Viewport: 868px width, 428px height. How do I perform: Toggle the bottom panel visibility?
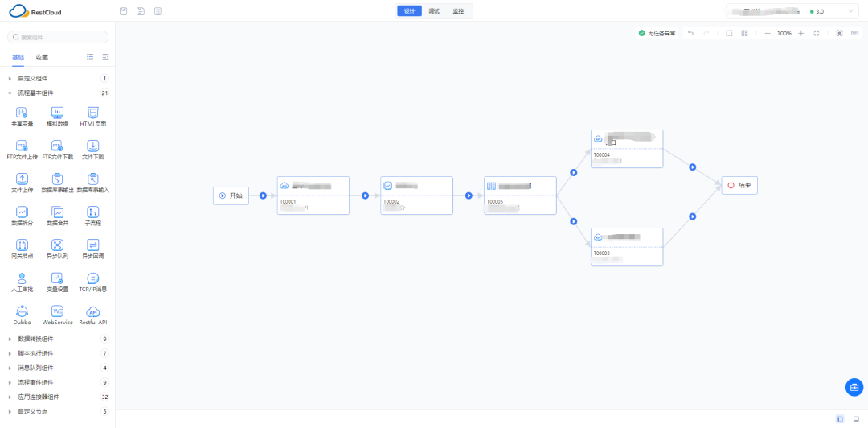click(x=856, y=419)
